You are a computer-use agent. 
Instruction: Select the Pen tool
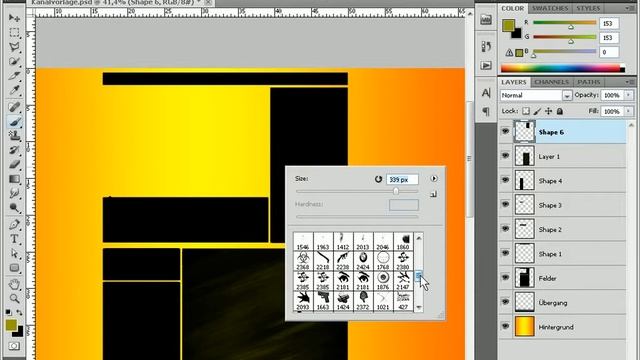[x=14, y=224]
